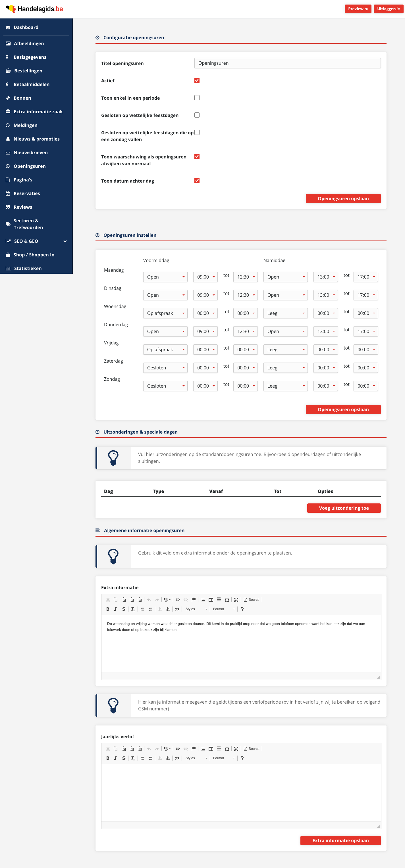The width and height of the screenshot is (405, 868).
Task: Toggle bold in the Extra informatie editor
Action: 107,609
